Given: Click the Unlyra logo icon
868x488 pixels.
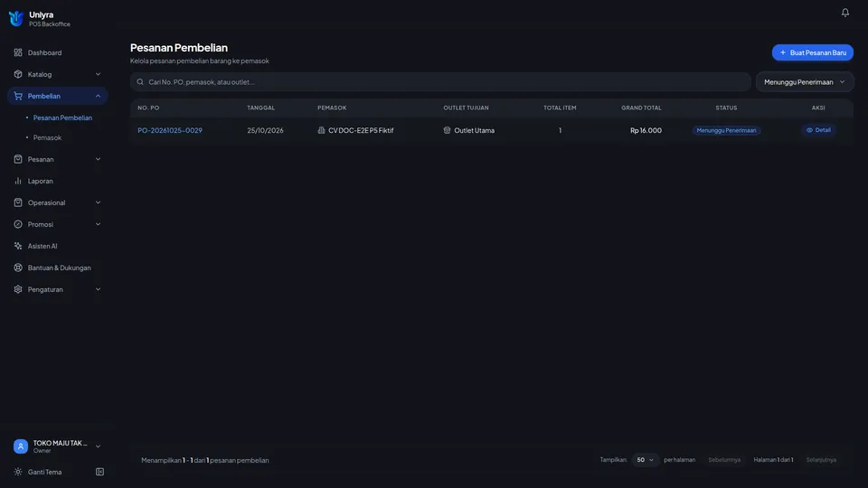Looking at the screenshot, I should (x=16, y=18).
